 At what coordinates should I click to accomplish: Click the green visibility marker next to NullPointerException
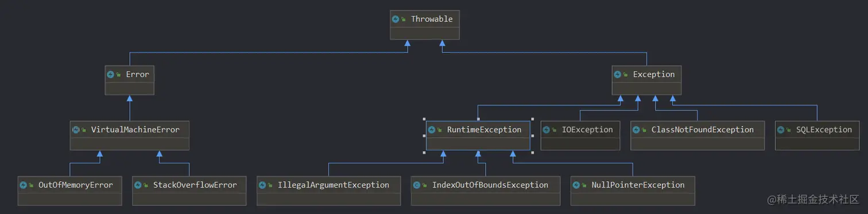[x=584, y=185]
